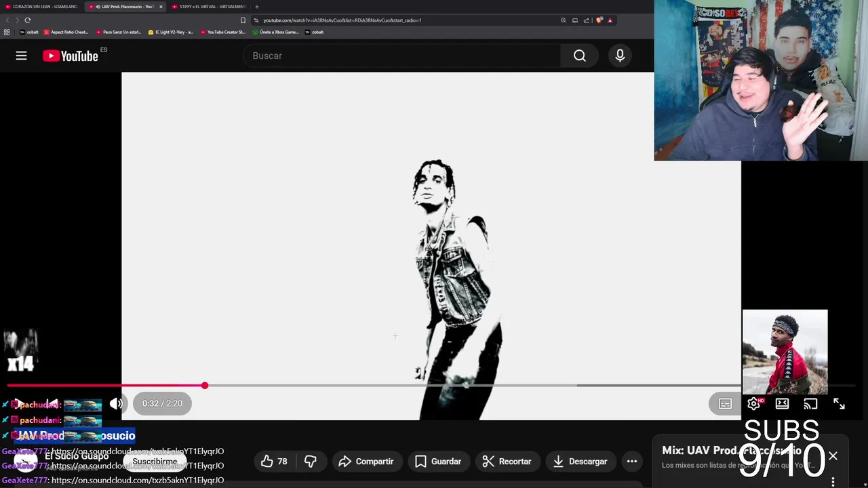
Task: Click the 0:32 / 2:20 time display
Action: point(162,403)
